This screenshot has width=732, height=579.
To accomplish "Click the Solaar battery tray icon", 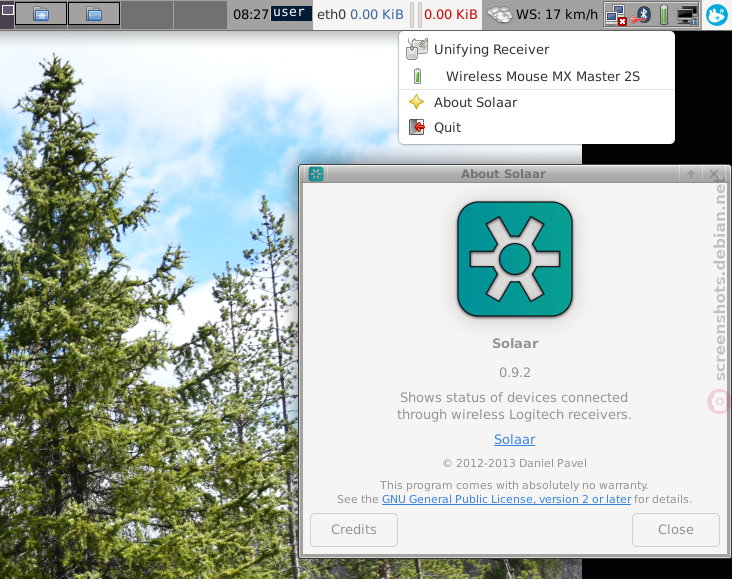I will point(663,15).
